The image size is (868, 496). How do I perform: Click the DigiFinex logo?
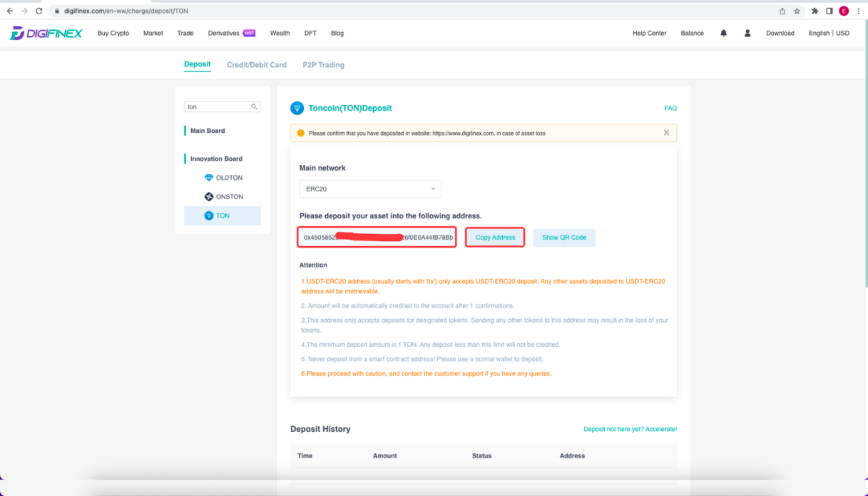tap(46, 33)
